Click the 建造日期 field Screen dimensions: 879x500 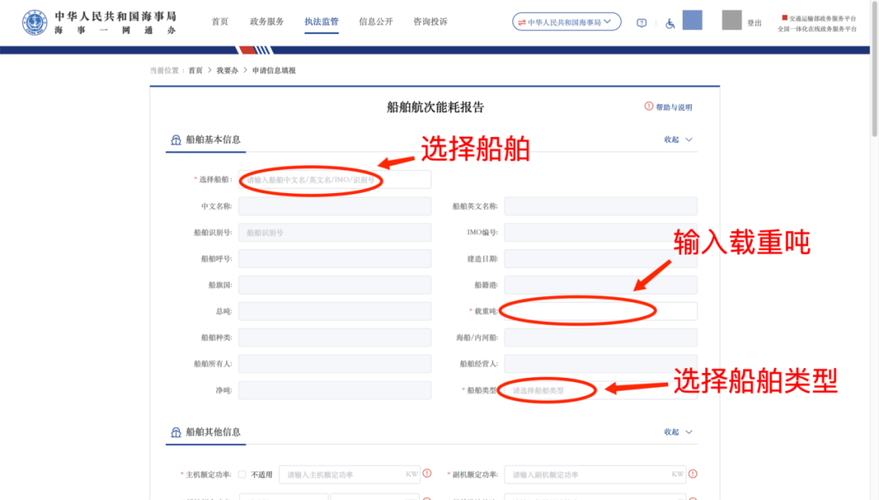click(600, 258)
